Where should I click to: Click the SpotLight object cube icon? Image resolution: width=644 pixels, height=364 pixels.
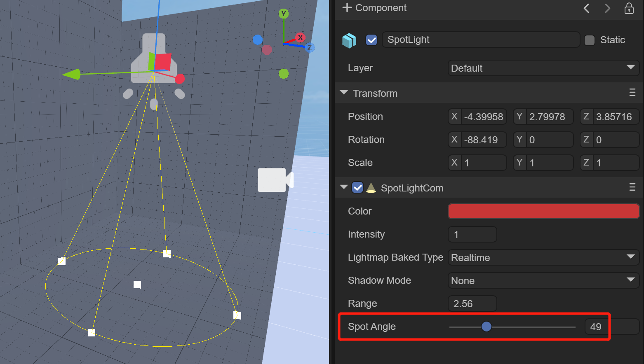[x=349, y=40]
